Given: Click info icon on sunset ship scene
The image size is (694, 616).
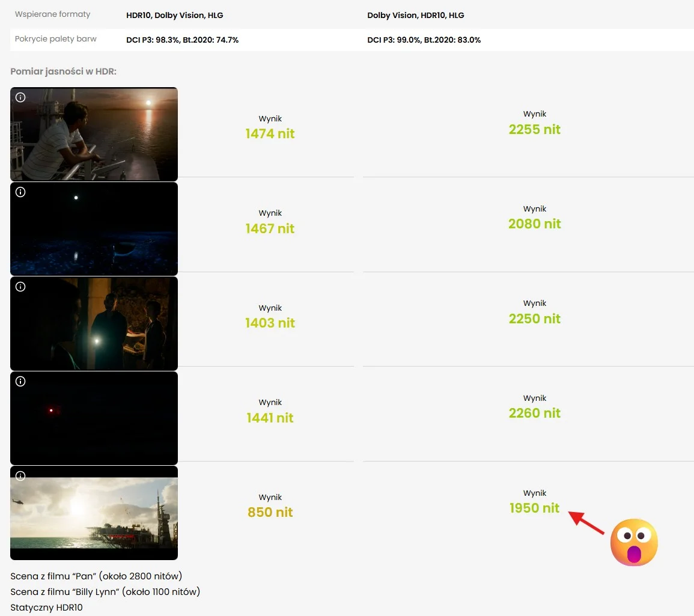Looking at the screenshot, I should (20, 97).
